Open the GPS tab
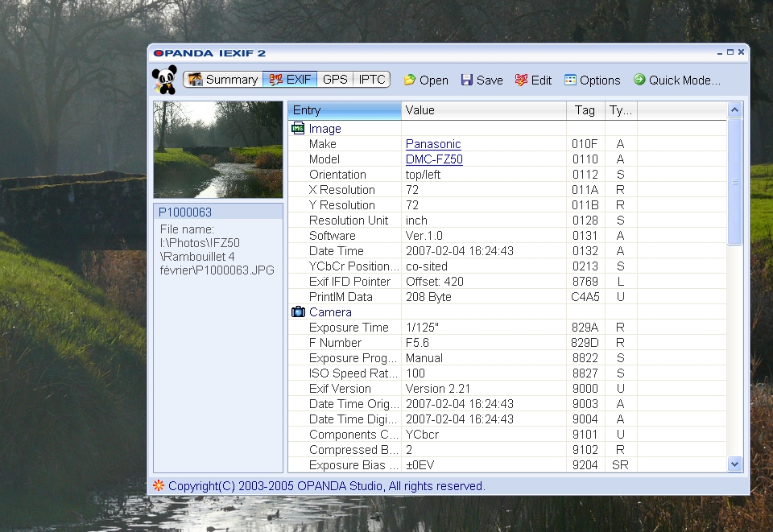 334,80
